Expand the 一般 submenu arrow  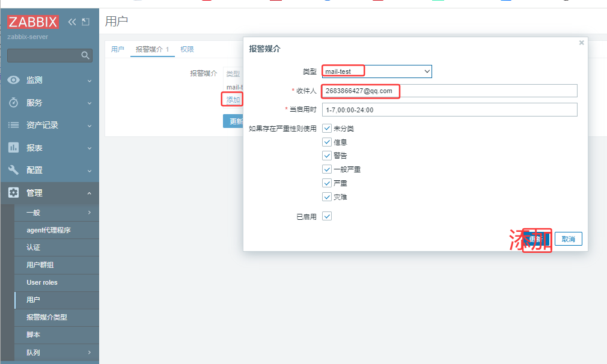pyautogui.click(x=90, y=213)
